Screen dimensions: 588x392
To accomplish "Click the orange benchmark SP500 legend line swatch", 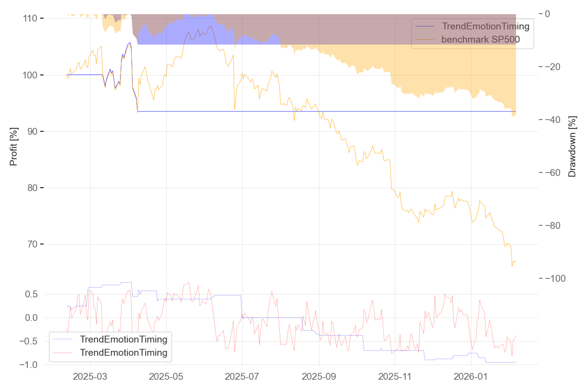I will (x=425, y=40).
